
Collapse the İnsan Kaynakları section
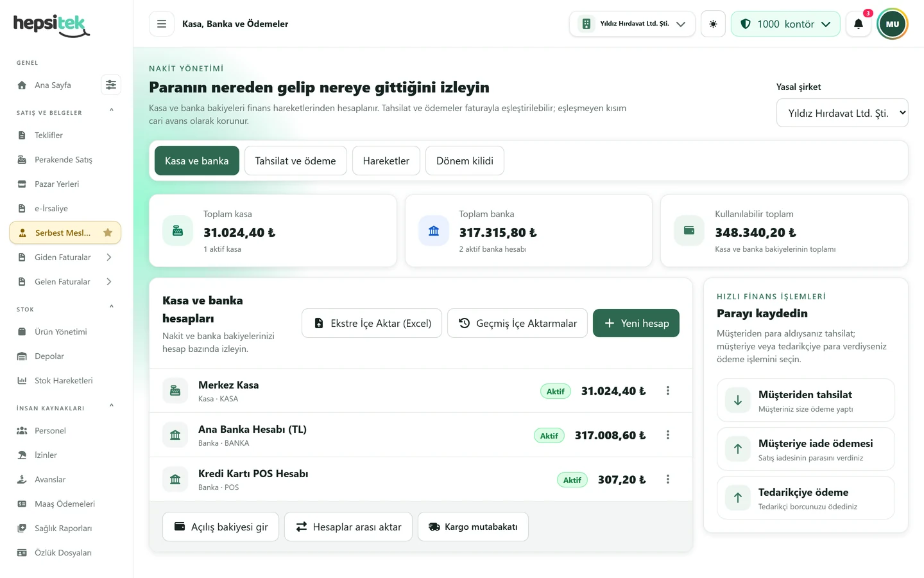coord(112,406)
